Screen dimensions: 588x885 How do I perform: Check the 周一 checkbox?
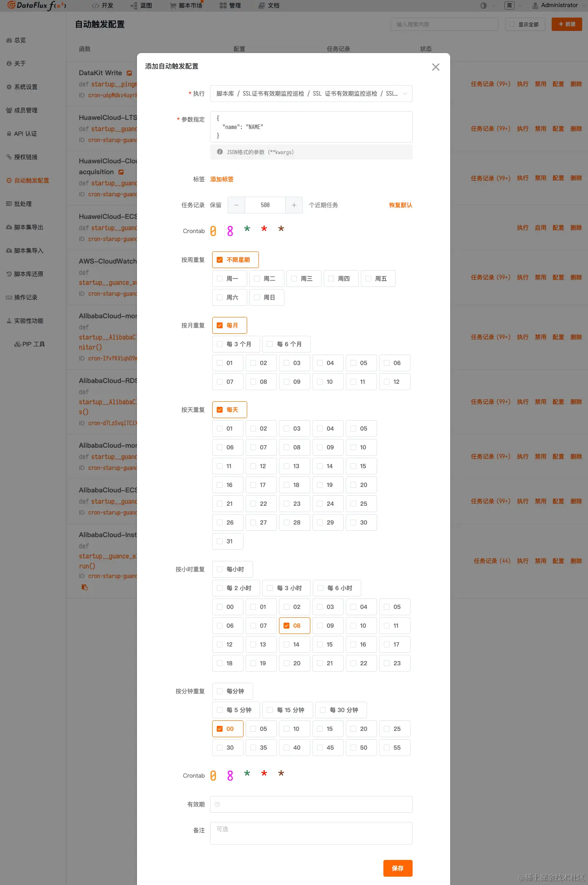(x=230, y=279)
